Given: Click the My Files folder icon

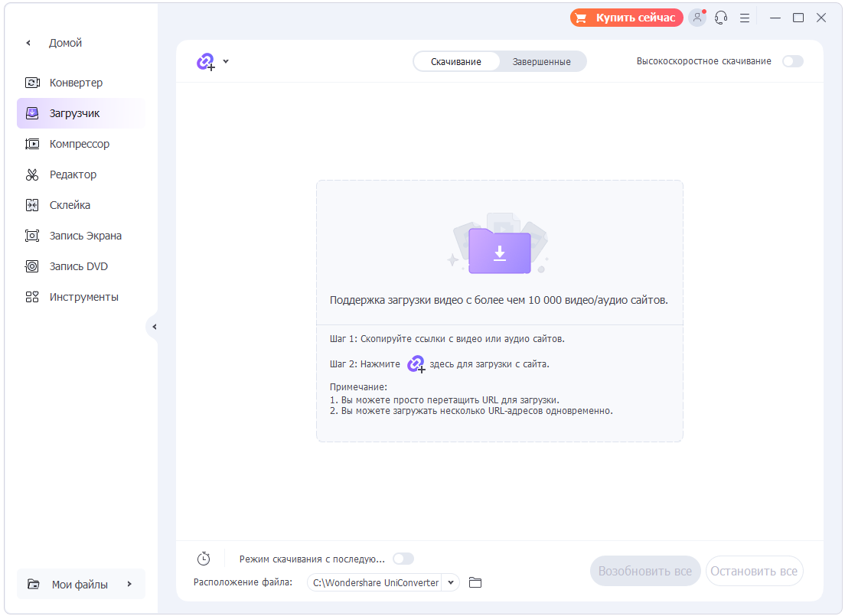Looking at the screenshot, I should pos(34,584).
